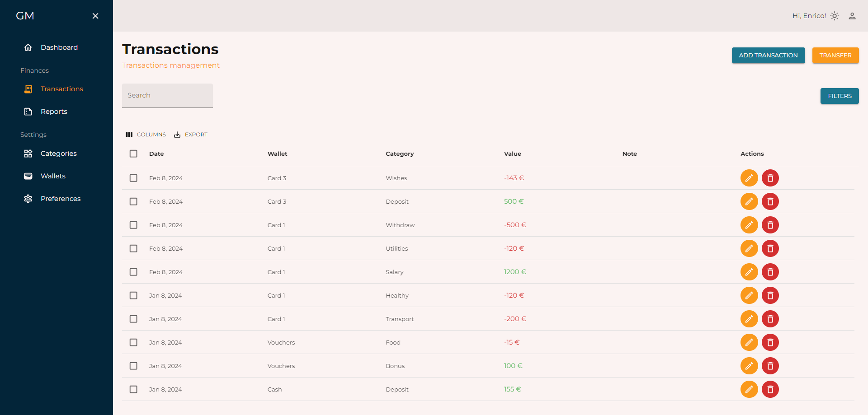This screenshot has width=868, height=415.
Task: Delete the Food transaction using the trash icon
Action: coord(770,342)
